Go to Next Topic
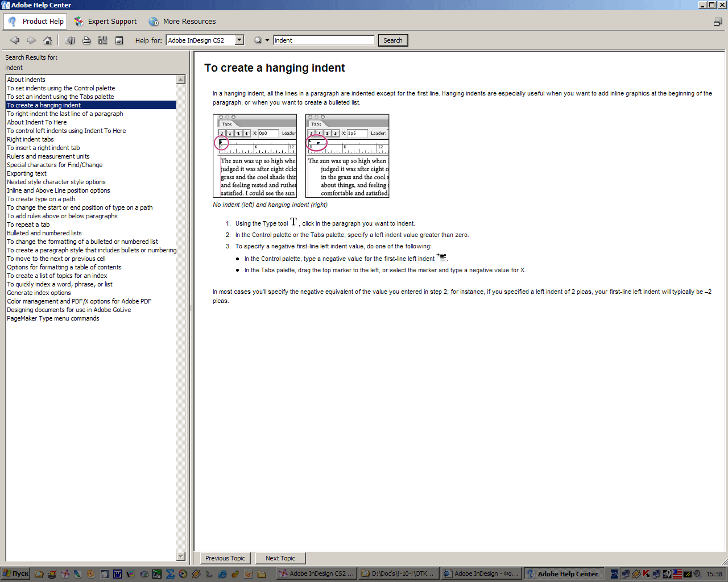This screenshot has width=728, height=582. [x=280, y=558]
